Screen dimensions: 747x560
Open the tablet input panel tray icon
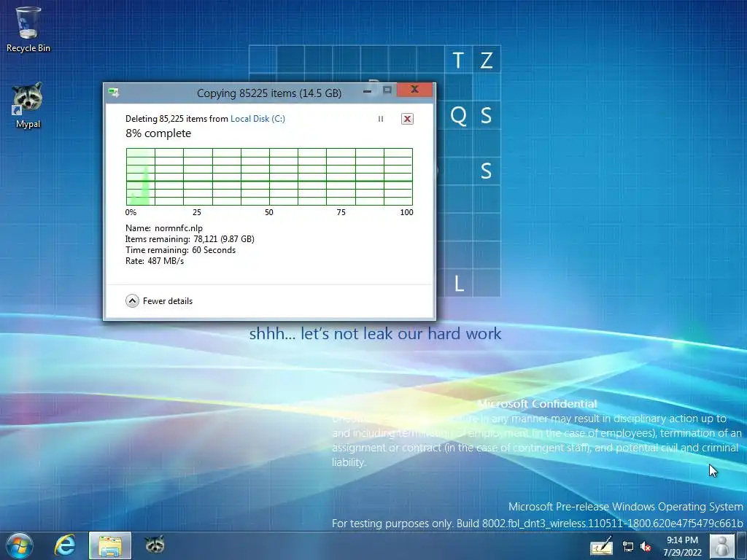(602, 545)
